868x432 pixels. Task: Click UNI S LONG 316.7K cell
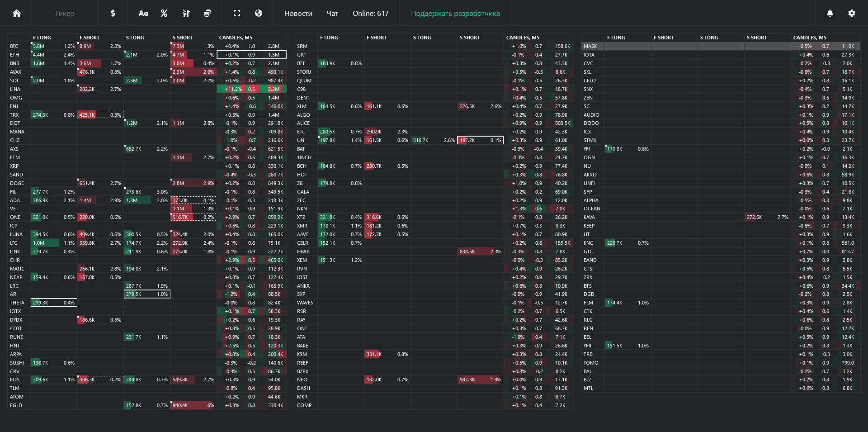point(434,140)
